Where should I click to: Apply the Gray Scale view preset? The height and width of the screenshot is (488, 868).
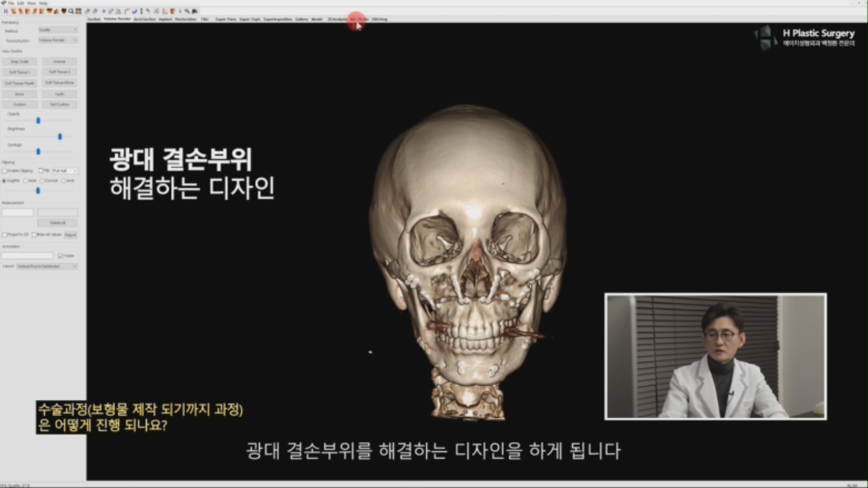point(19,61)
